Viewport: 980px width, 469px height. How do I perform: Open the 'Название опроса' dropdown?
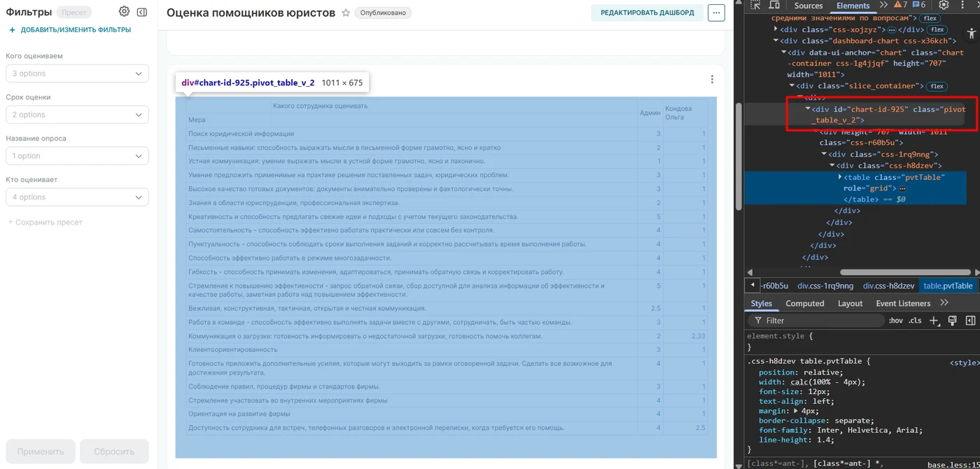77,156
